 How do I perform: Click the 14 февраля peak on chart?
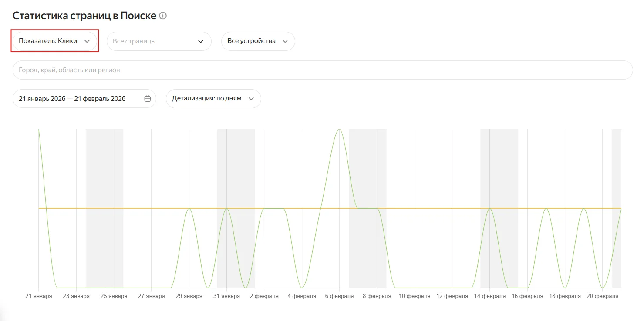pos(490,209)
